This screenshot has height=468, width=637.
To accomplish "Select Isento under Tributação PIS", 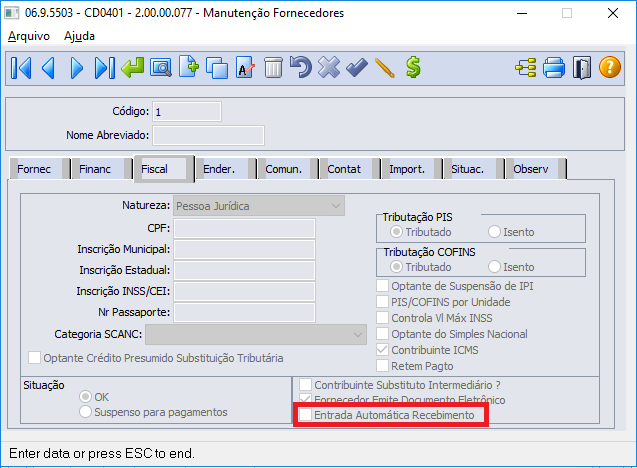I will 494,232.
